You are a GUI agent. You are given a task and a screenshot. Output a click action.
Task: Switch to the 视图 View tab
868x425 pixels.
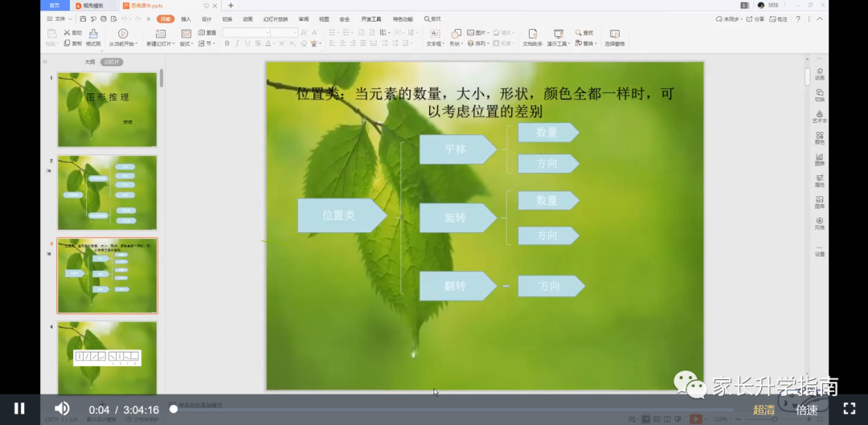(324, 18)
